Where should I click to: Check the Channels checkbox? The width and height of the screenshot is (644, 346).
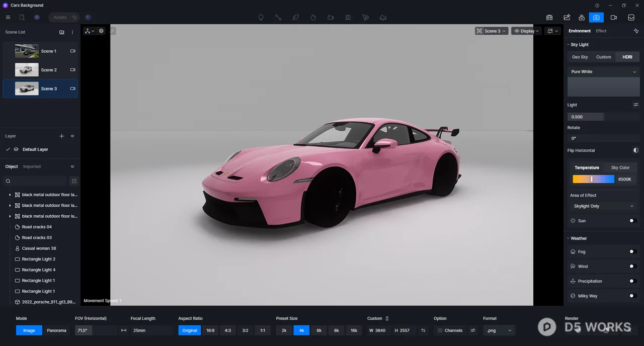tap(440, 330)
